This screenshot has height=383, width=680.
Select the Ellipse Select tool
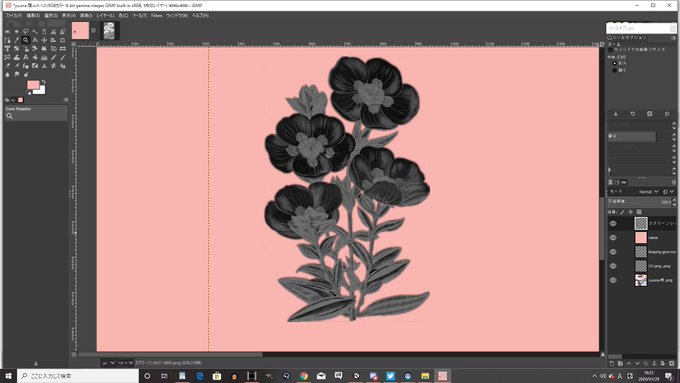click(16, 32)
